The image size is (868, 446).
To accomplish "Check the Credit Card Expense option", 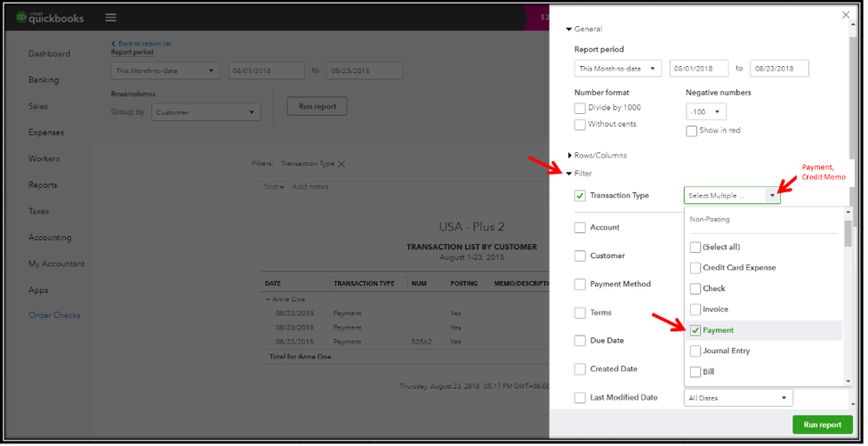I will 695,268.
